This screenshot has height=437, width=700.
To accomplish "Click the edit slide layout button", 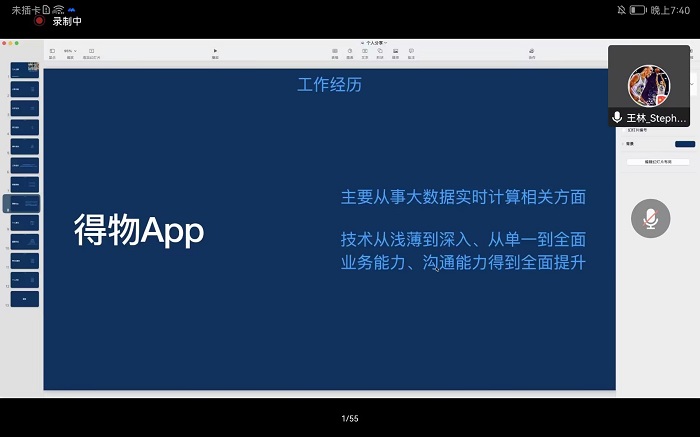I will (657, 161).
